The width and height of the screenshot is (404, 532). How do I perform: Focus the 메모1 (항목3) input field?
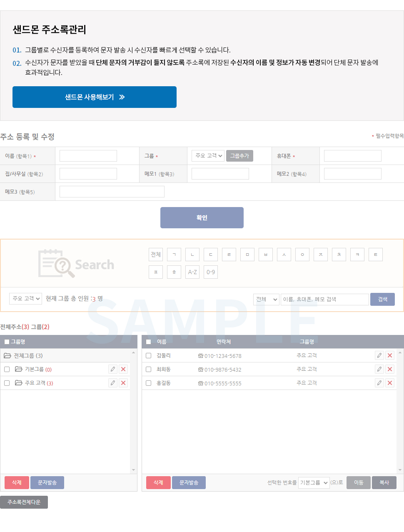click(220, 174)
